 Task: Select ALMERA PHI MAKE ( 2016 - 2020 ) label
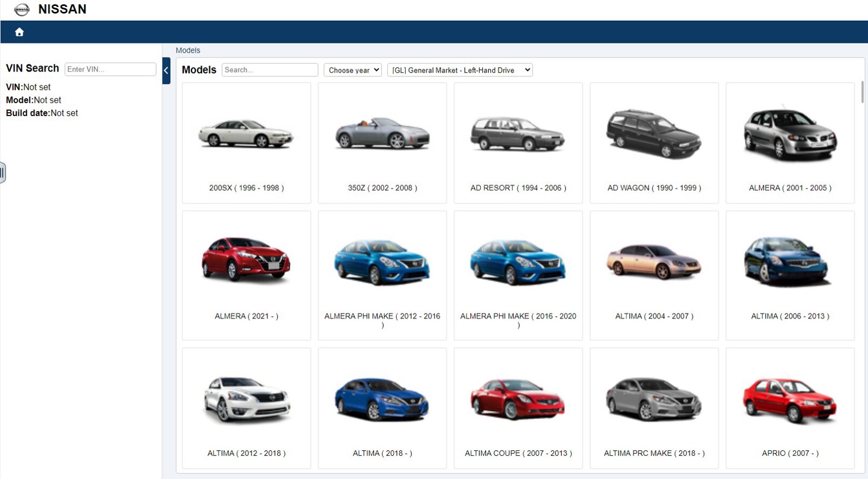coord(518,320)
